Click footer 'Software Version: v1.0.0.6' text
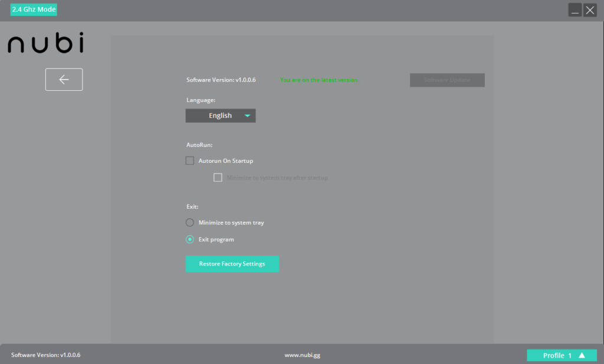 point(46,355)
